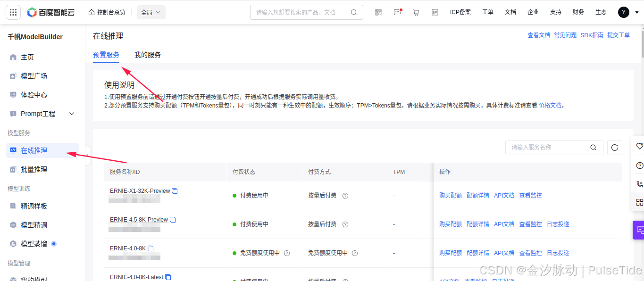Screen dimensions: 644x281
Task: Focus the 请输入服务名称 search field
Action: click(x=554, y=148)
